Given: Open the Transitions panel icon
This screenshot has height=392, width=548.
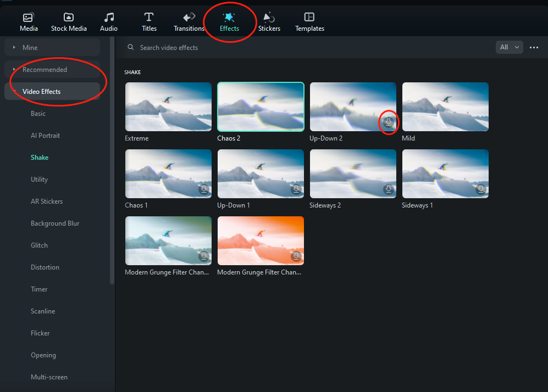Looking at the screenshot, I should tap(189, 18).
